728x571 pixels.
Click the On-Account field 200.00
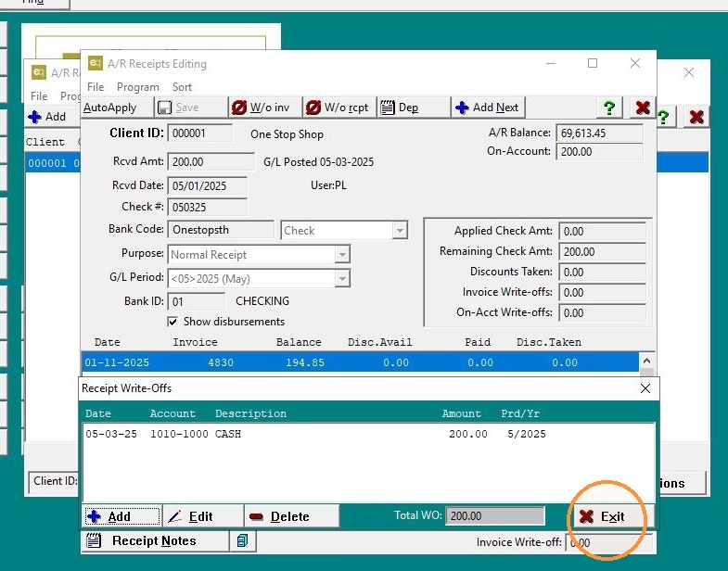pos(599,152)
